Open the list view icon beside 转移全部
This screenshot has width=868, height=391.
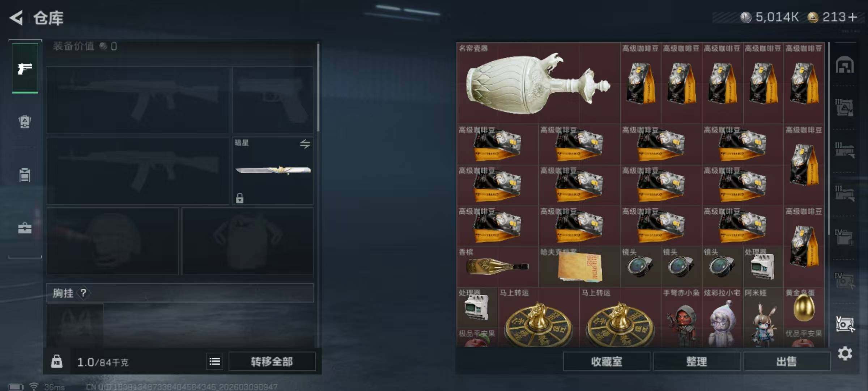(x=215, y=361)
